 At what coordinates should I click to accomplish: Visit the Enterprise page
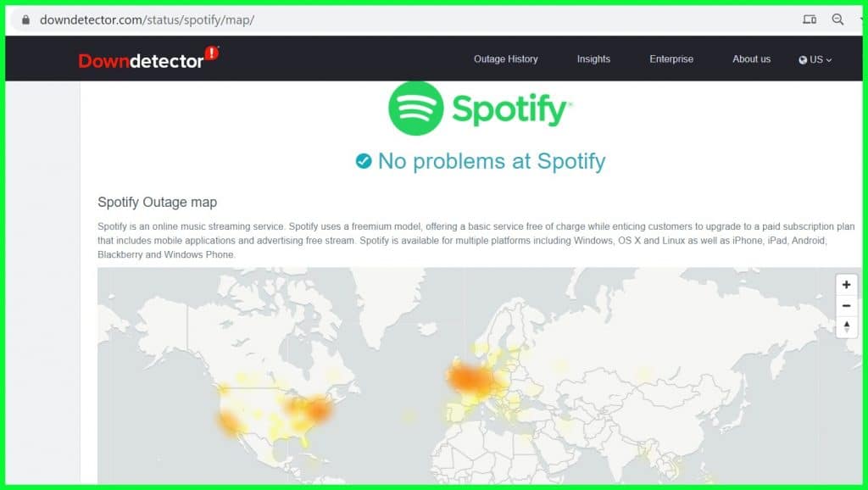(x=671, y=59)
